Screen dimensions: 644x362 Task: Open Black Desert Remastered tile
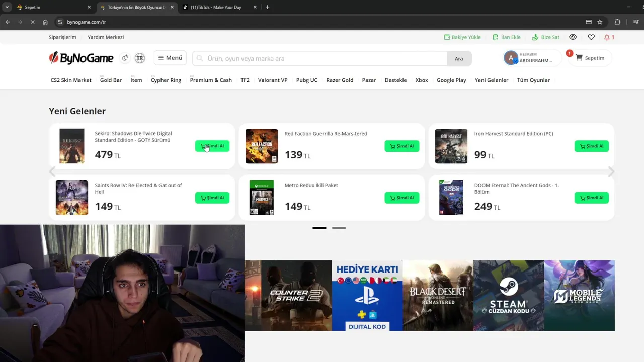438,296
